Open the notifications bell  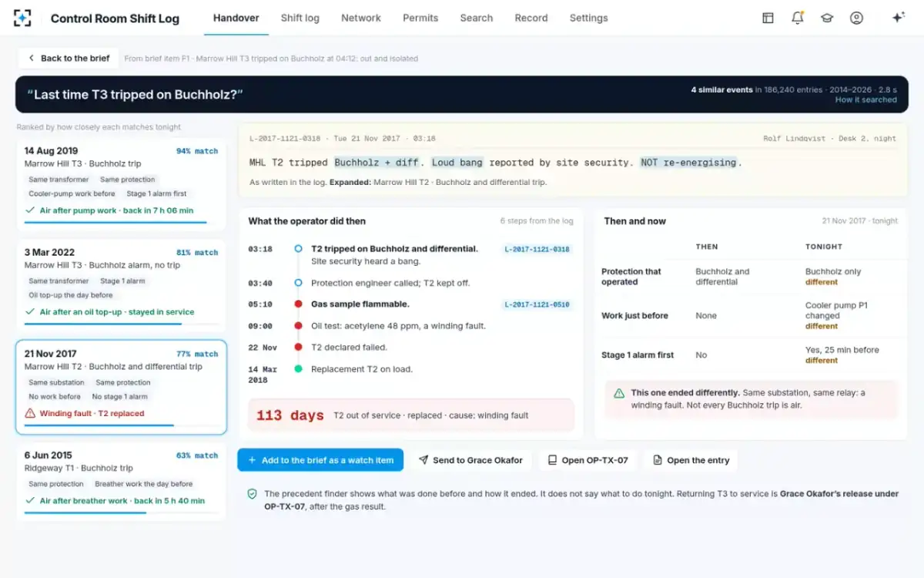pos(798,18)
